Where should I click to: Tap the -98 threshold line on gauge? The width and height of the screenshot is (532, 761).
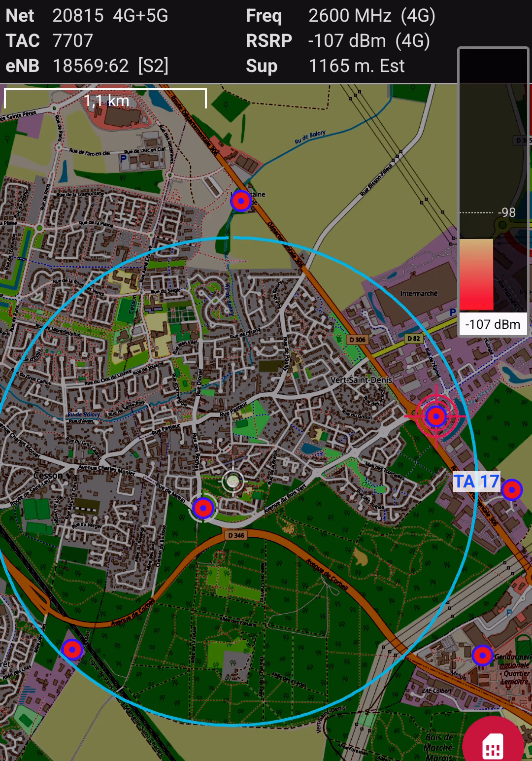[x=488, y=212]
